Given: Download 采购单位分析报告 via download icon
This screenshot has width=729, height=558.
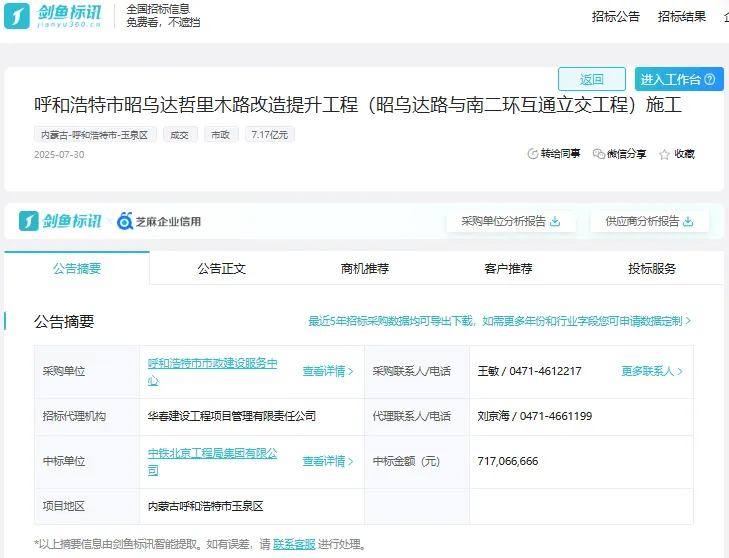Looking at the screenshot, I should [x=555, y=221].
